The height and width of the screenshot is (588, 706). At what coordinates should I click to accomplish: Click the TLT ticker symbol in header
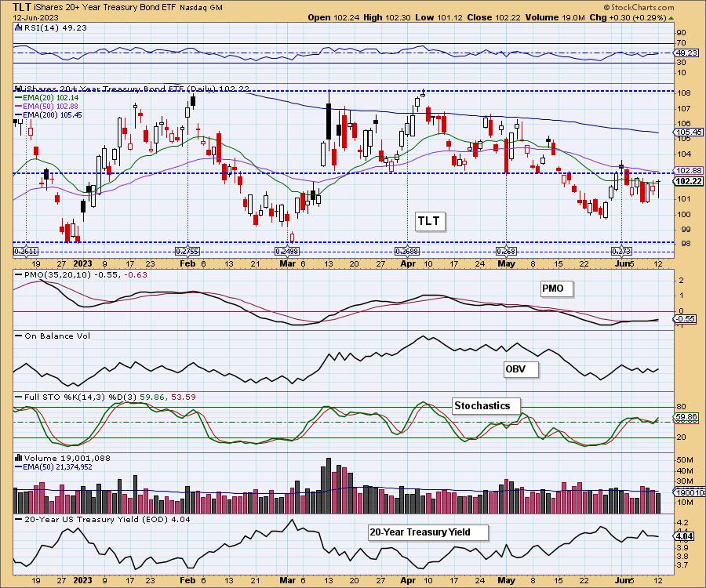tap(22, 7)
